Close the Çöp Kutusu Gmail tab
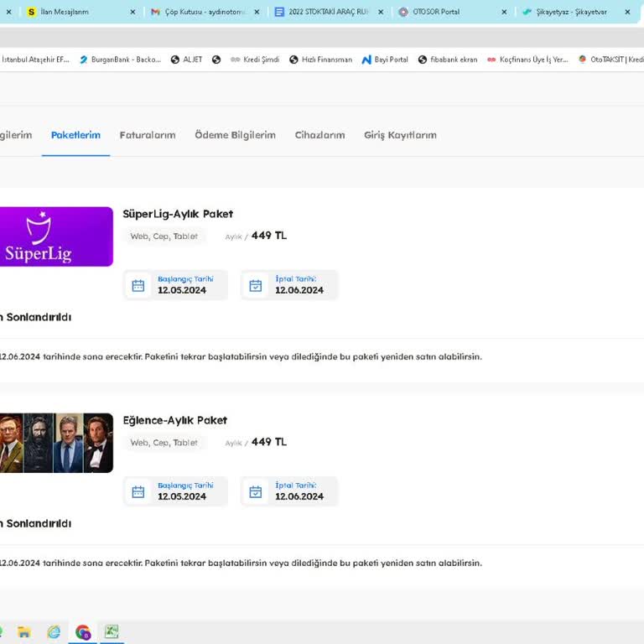Viewport: 644px width, 644px height. click(x=257, y=12)
